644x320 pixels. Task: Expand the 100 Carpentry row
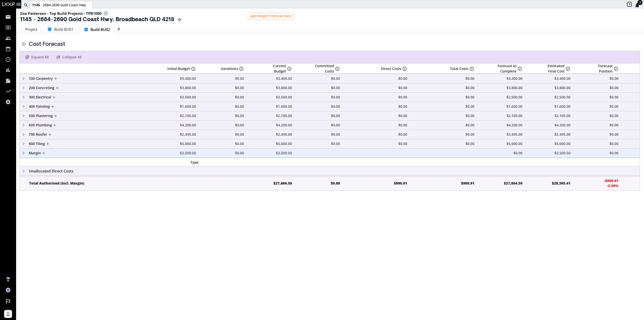(x=24, y=79)
